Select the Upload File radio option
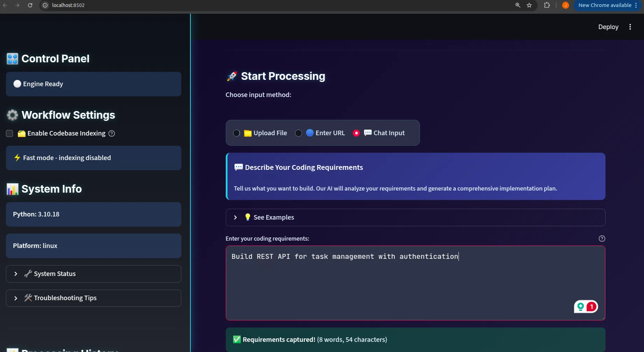The height and width of the screenshot is (352, 644). pyautogui.click(x=237, y=133)
